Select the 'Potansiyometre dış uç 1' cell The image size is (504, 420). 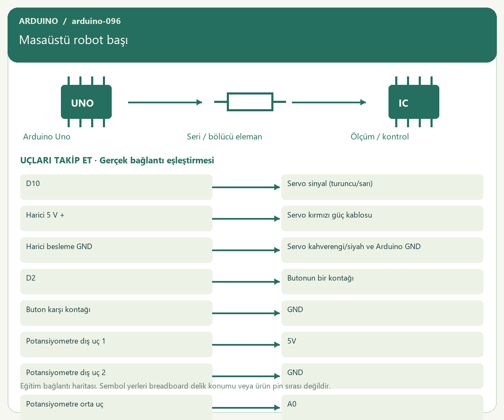(x=116, y=344)
